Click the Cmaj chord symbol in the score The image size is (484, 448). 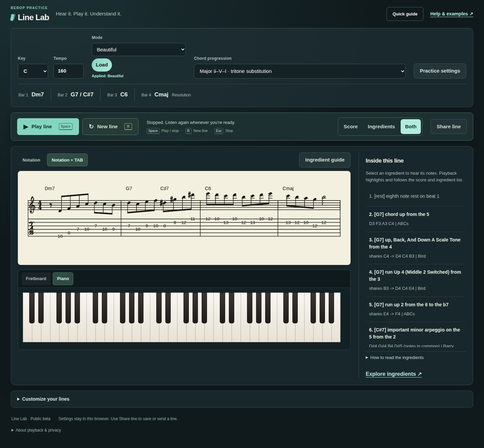[x=288, y=188]
